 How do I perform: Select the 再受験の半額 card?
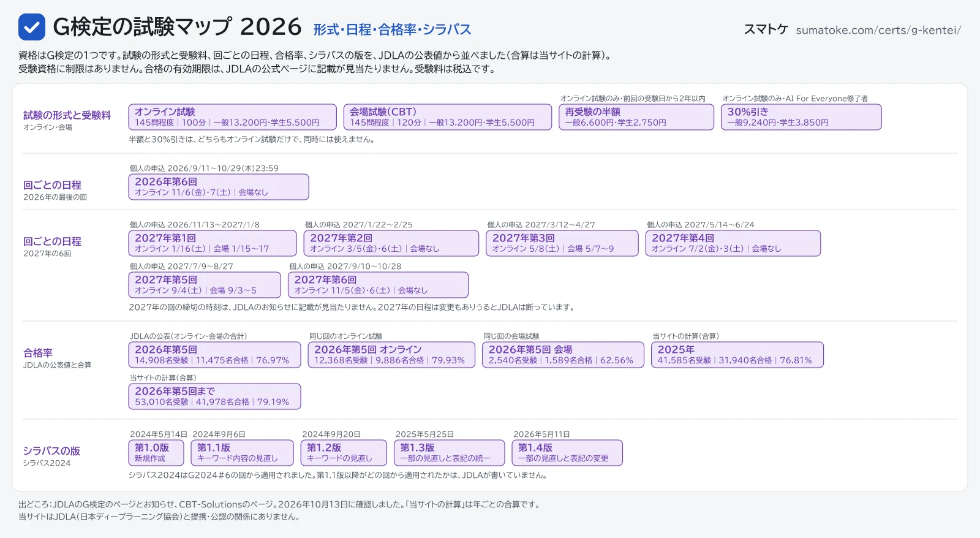[636, 117]
